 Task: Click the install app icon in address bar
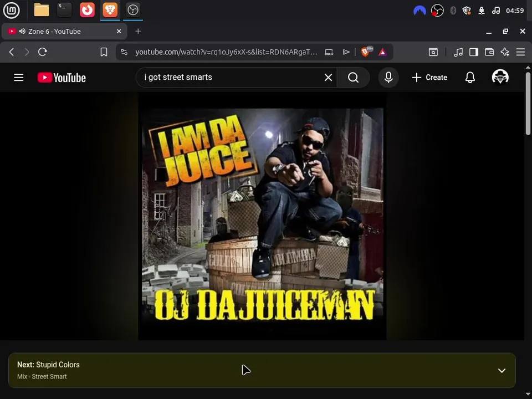coord(329,52)
